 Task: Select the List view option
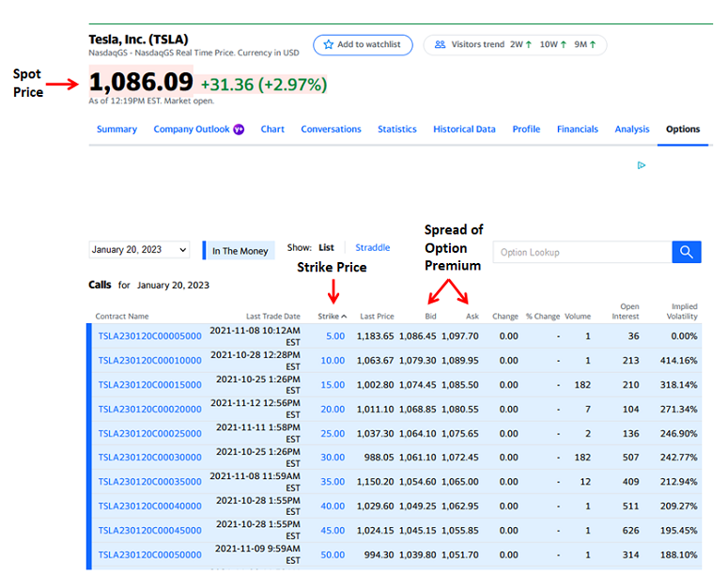click(x=326, y=248)
